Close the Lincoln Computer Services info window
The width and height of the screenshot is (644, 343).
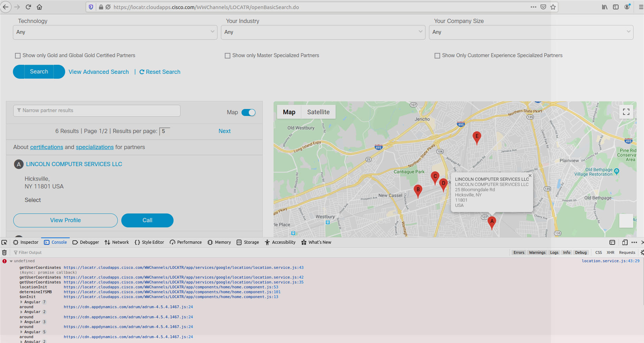pyautogui.click(x=530, y=176)
